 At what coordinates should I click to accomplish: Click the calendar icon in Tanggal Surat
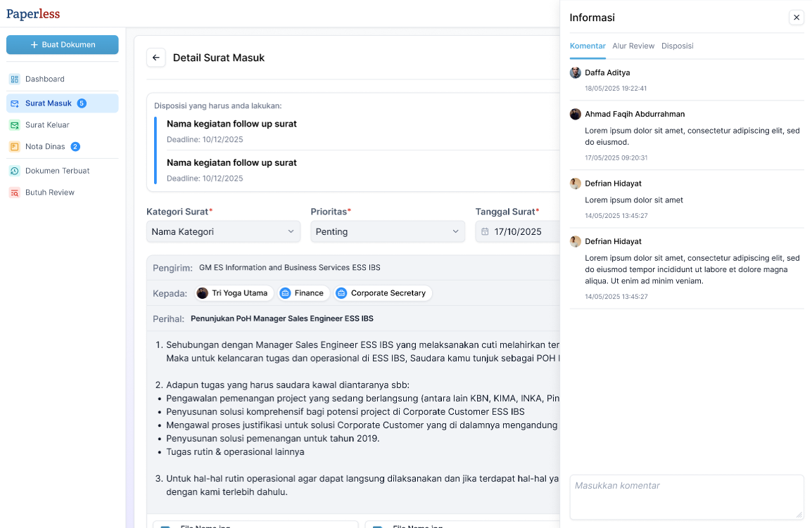pyautogui.click(x=485, y=232)
